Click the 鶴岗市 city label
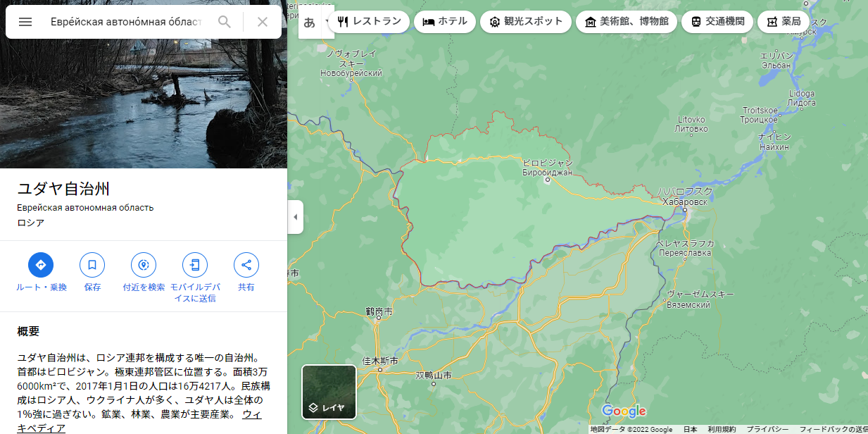This screenshot has height=434, width=868. click(379, 311)
